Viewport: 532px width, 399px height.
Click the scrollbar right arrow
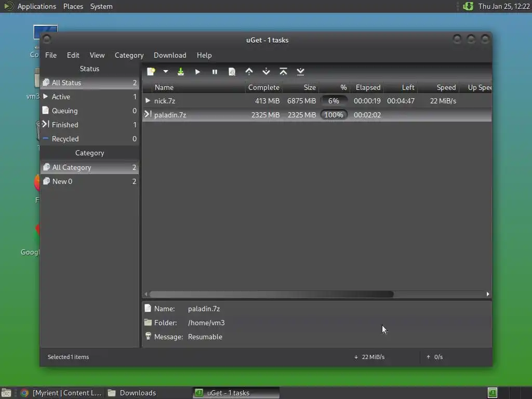click(488, 294)
